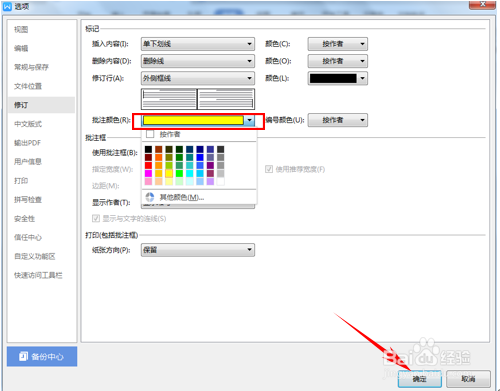Open the 常规与保存 section
The height and width of the screenshot is (391, 500).
tap(41, 67)
